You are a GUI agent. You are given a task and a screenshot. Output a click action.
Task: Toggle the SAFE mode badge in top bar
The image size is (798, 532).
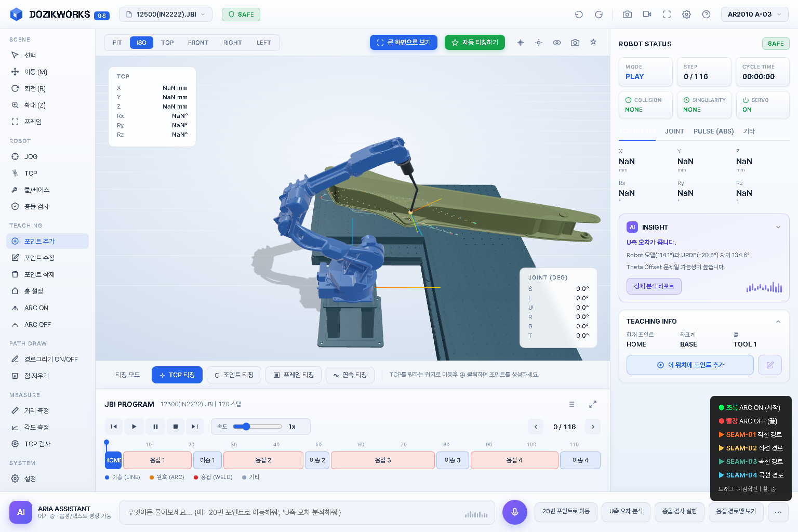(241, 15)
